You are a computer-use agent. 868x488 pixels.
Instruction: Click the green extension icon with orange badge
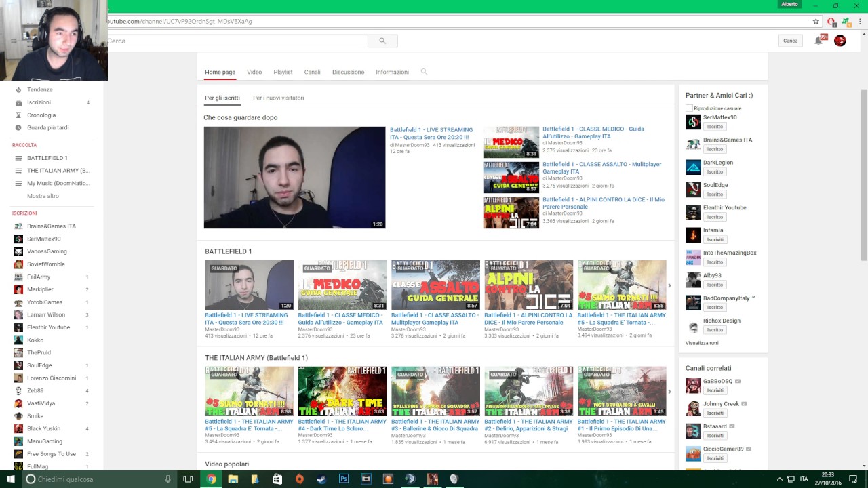pyautogui.click(x=846, y=22)
